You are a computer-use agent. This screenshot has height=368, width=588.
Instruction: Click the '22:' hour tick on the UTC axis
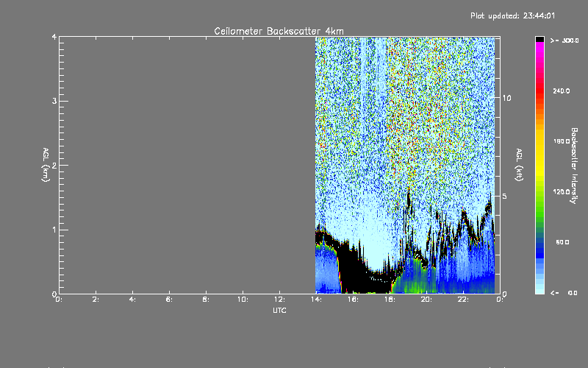pos(463,300)
